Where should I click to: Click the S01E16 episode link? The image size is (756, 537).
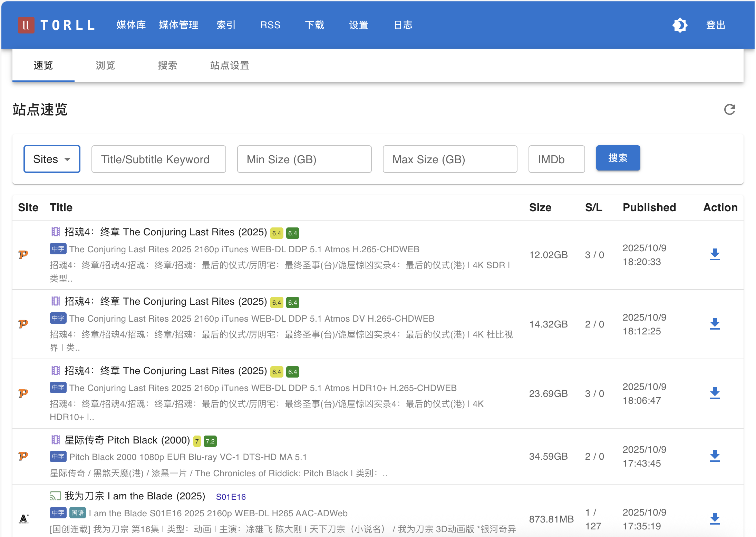point(231,497)
